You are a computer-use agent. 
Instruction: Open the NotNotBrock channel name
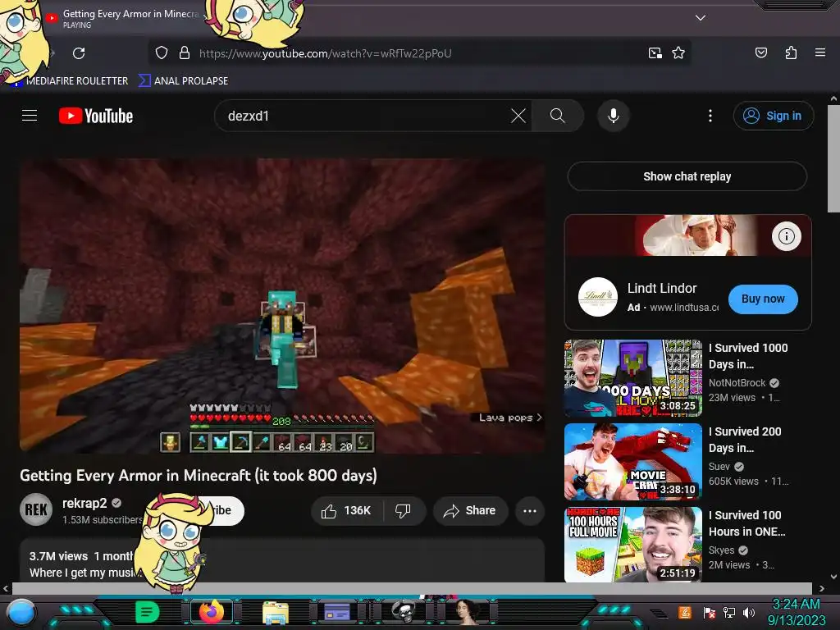737,382
